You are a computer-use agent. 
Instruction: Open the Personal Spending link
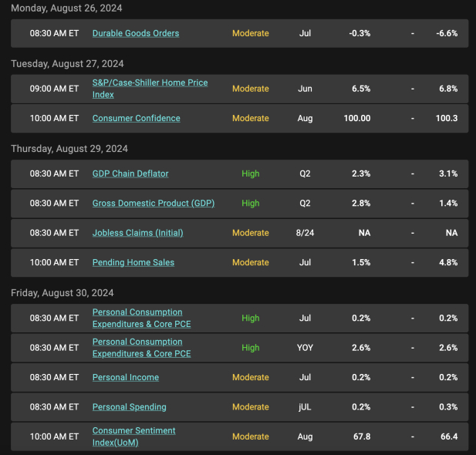coord(130,407)
